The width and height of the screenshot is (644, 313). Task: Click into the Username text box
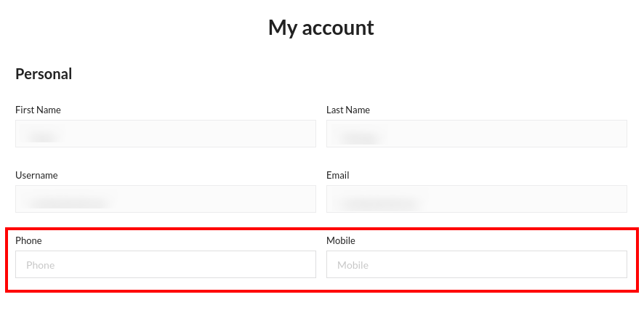(166, 198)
